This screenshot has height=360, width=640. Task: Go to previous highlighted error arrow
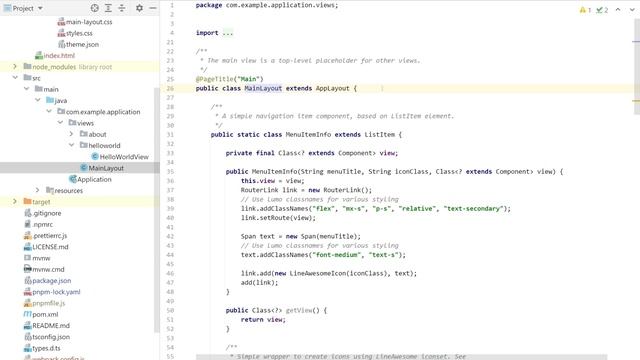pyautogui.click(x=618, y=9)
